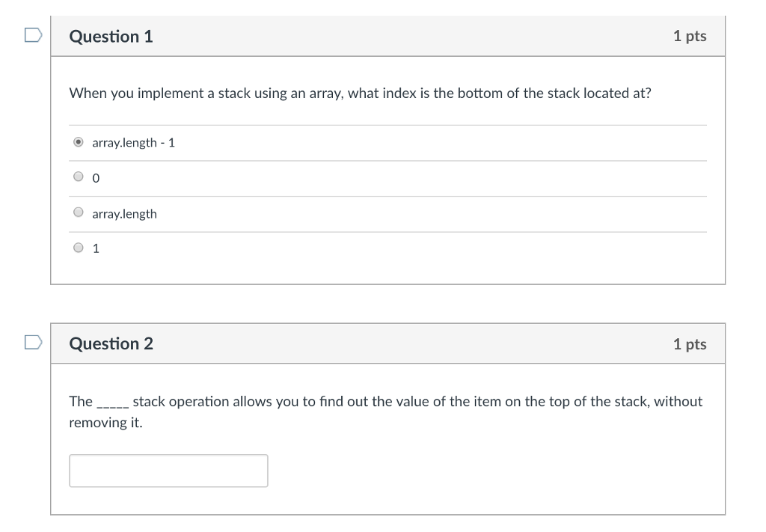Click the Question 1 header

(x=111, y=36)
